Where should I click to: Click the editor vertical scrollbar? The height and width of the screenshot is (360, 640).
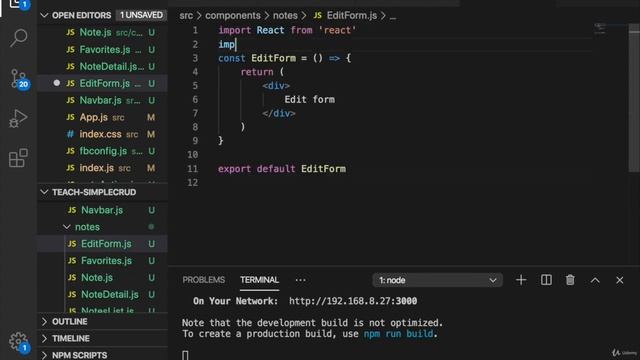(634, 98)
